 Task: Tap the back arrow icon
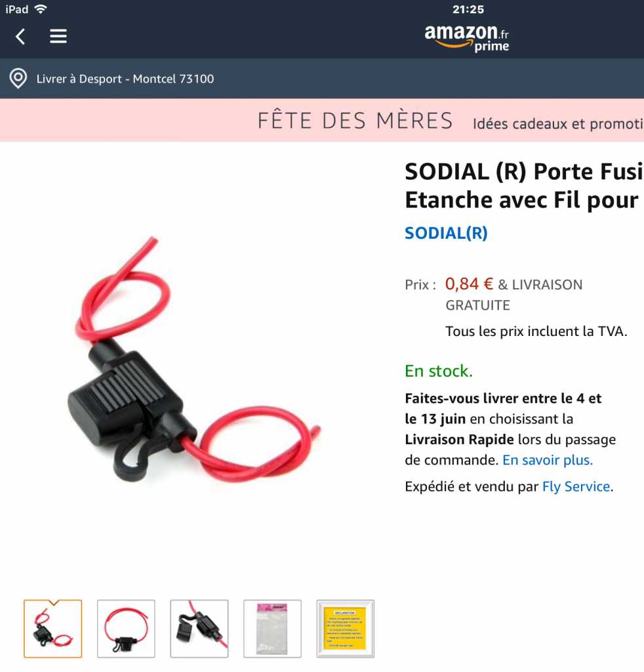[20, 37]
